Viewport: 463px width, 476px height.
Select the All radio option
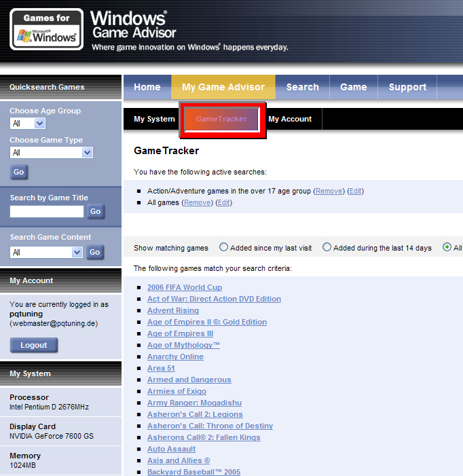pos(447,247)
